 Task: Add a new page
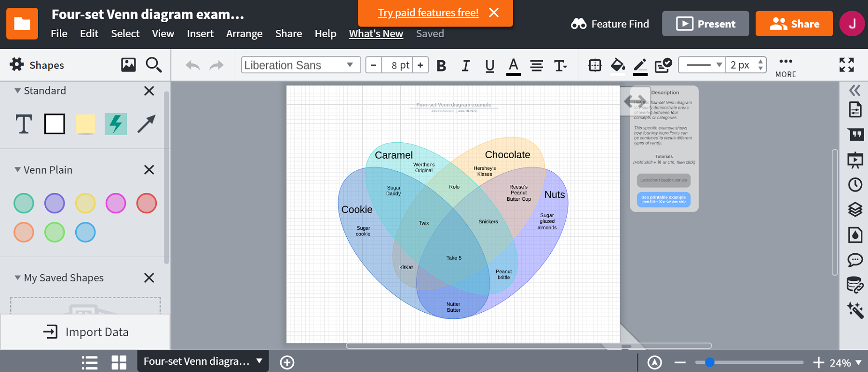[287, 362]
